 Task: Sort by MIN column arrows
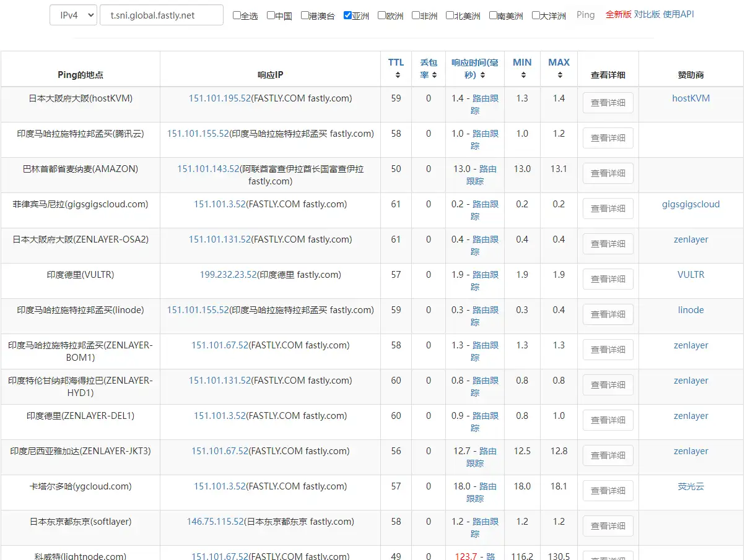(523, 75)
